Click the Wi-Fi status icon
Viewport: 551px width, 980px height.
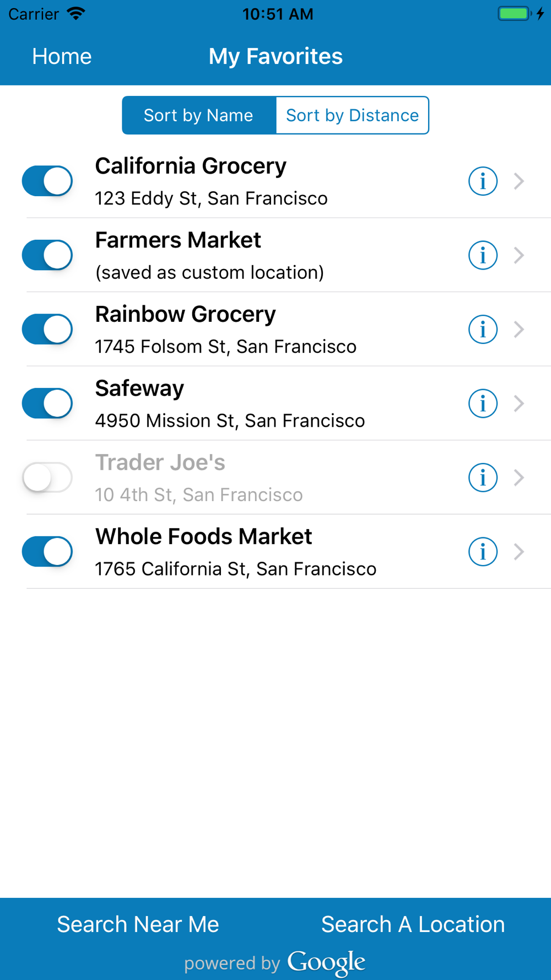pos(75,14)
